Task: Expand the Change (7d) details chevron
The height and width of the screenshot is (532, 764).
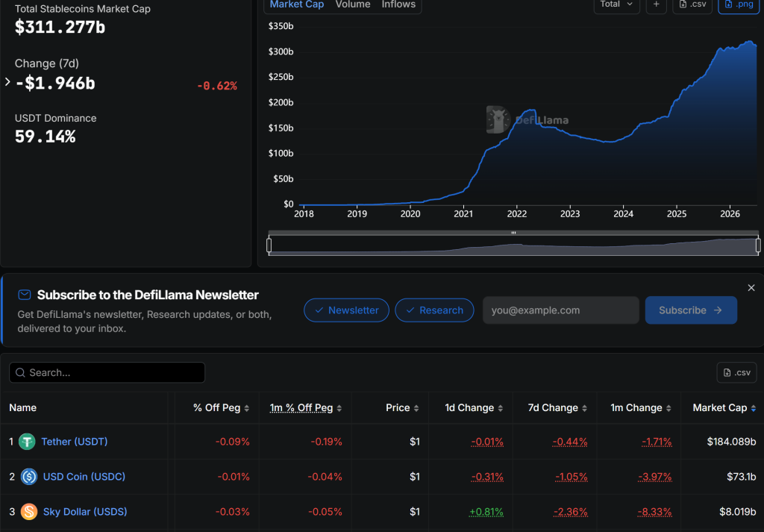Action: [7, 82]
